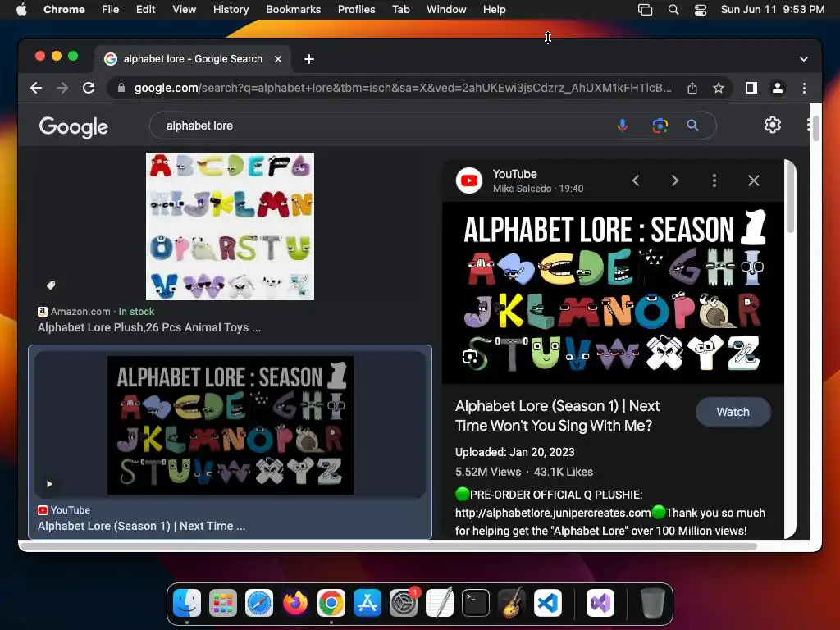840x630 pixels.
Task: Open the Trash in the Dock
Action: coord(652,603)
